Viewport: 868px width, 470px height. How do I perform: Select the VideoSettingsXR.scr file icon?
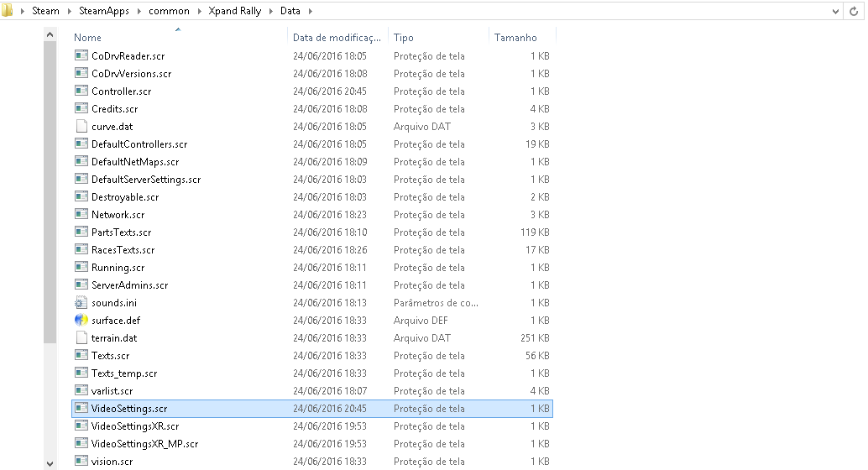click(81, 426)
